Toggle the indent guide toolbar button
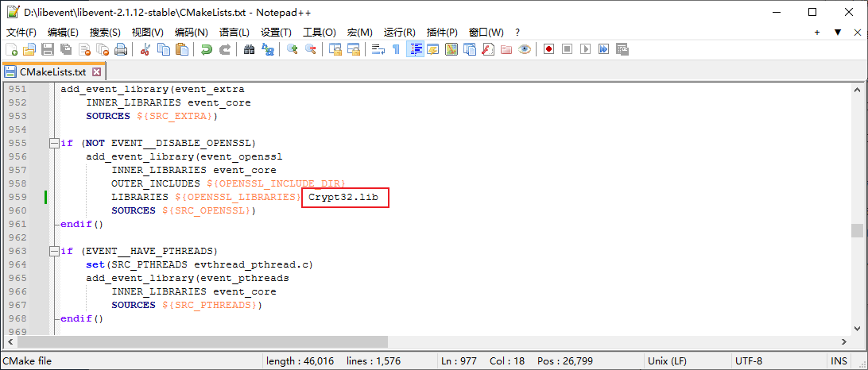Image resolution: width=868 pixels, height=370 pixels. (415, 49)
